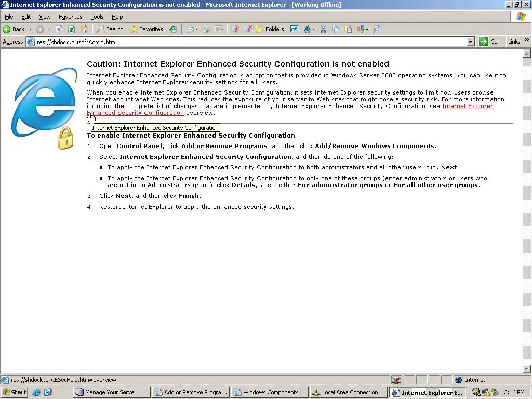Switch to Manage Your Server taskbar window
532x399 pixels.
(112, 392)
